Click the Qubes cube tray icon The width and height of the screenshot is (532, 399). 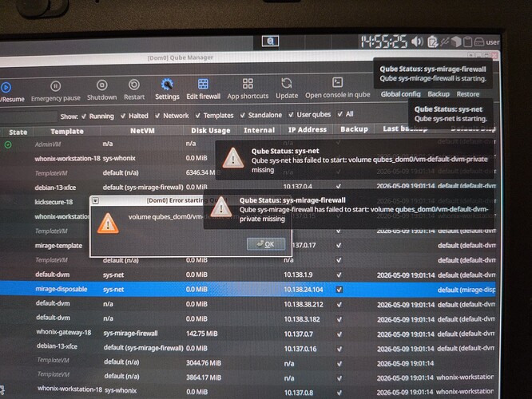(456, 41)
